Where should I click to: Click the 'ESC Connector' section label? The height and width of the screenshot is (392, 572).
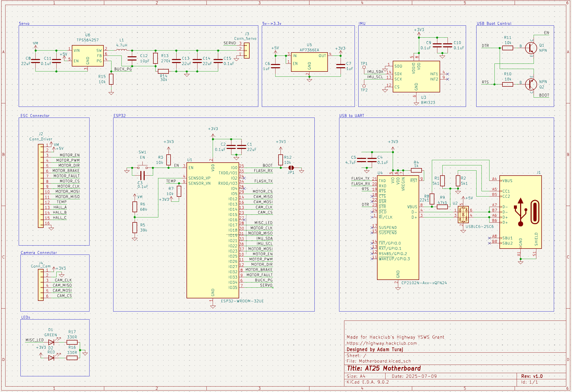pos(35,116)
